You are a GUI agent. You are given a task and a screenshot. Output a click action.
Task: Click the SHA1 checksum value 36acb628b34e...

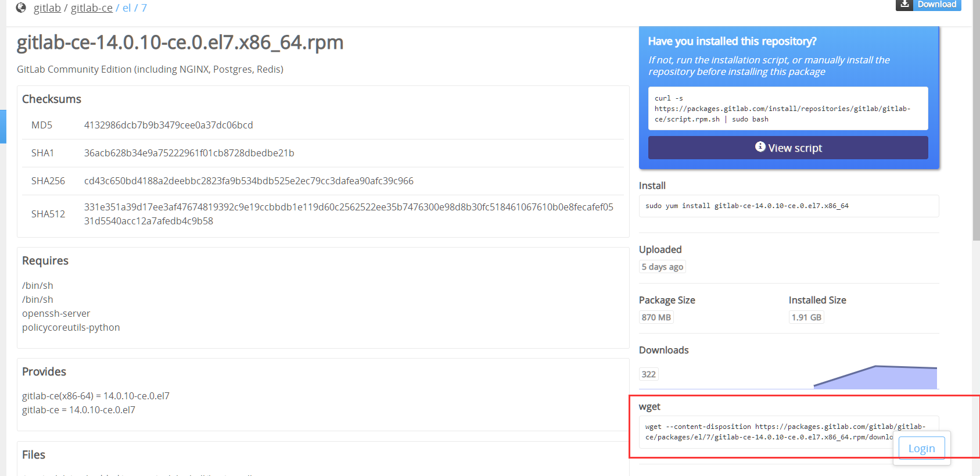pyautogui.click(x=189, y=153)
